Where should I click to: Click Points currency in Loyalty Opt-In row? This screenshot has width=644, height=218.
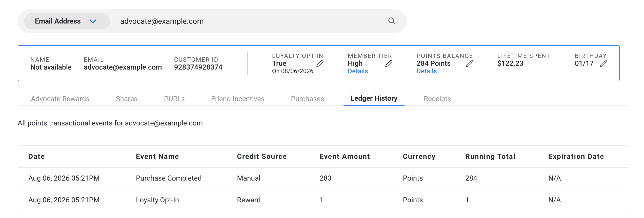tap(413, 200)
